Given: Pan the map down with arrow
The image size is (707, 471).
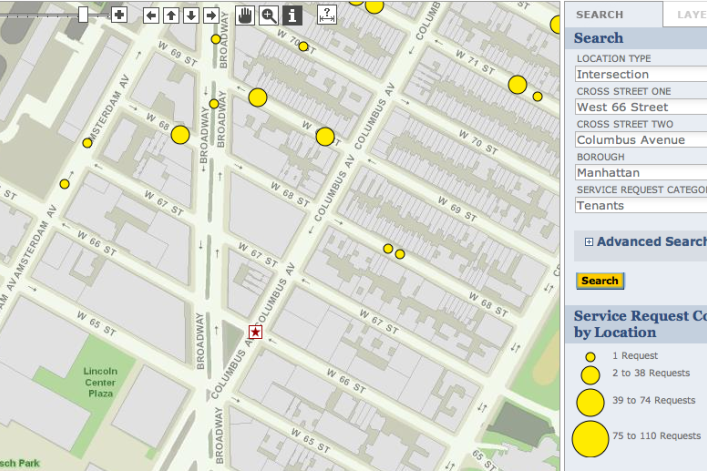Looking at the screenshot, I should 191,15.
